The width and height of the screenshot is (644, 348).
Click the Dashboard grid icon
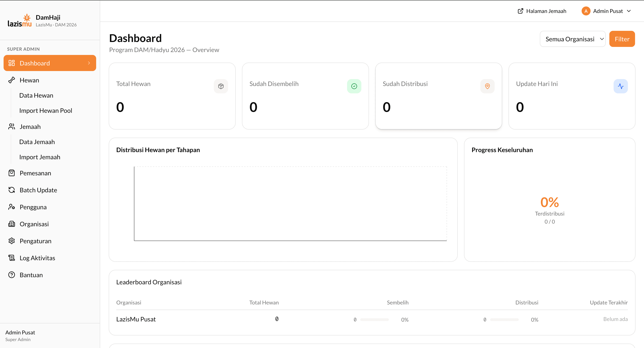pos(11,63)
